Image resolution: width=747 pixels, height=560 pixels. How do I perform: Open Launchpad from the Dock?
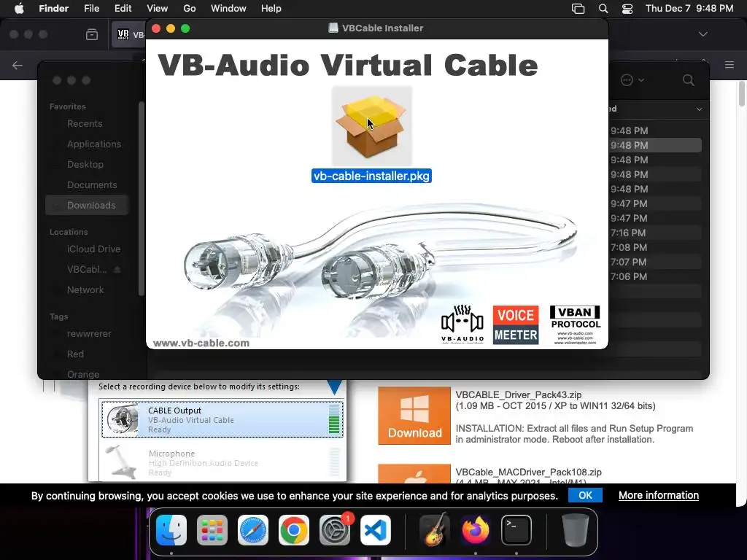(212, 530)
